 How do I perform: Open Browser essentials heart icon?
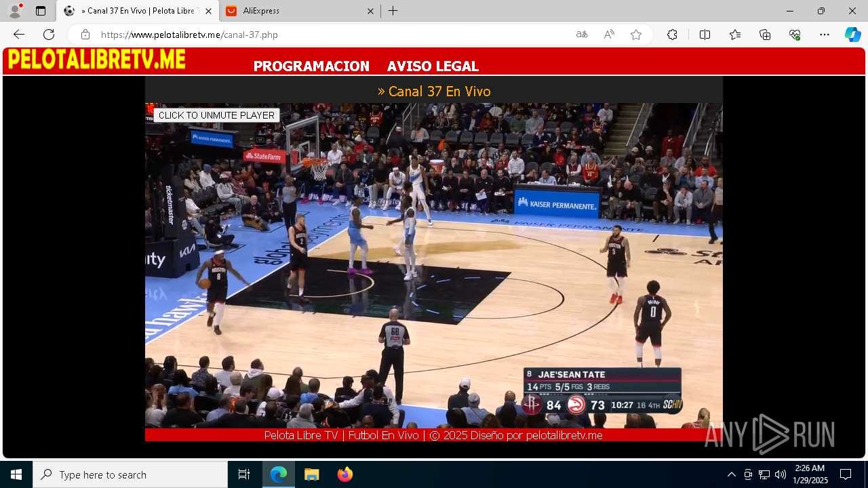[x=795, y=35]
